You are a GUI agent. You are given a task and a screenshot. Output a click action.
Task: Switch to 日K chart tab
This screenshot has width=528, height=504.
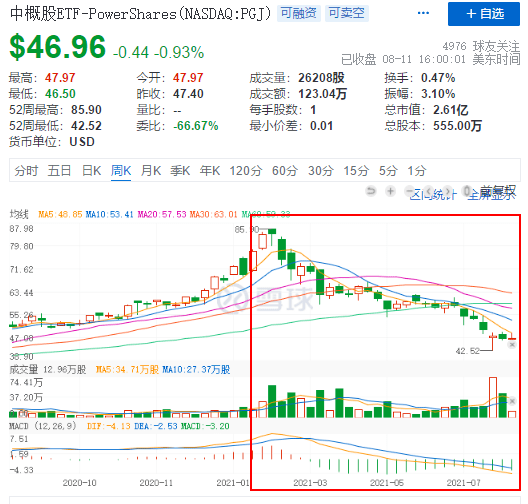coord(92,171)
